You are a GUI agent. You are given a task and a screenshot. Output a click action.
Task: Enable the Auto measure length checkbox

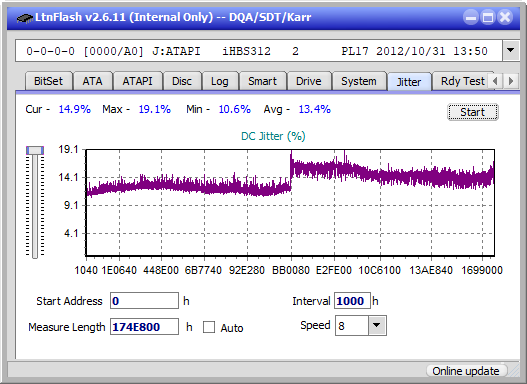tap(209, 327)
